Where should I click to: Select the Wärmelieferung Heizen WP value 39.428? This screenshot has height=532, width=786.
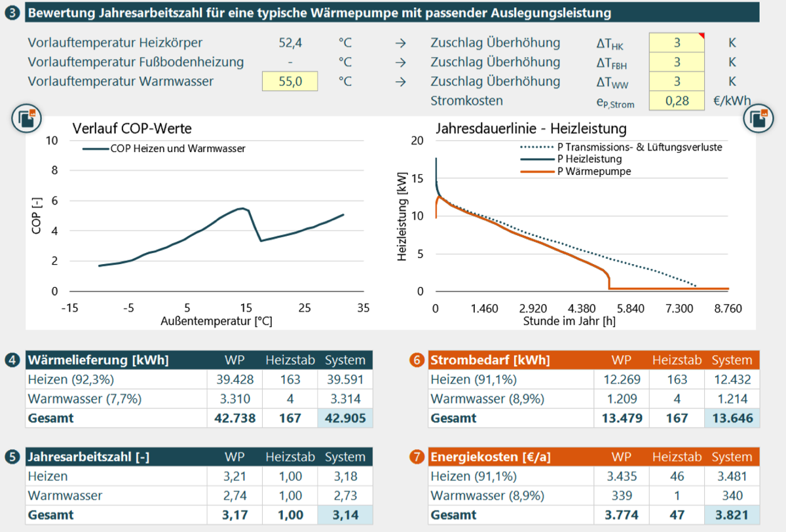(234, 379)
